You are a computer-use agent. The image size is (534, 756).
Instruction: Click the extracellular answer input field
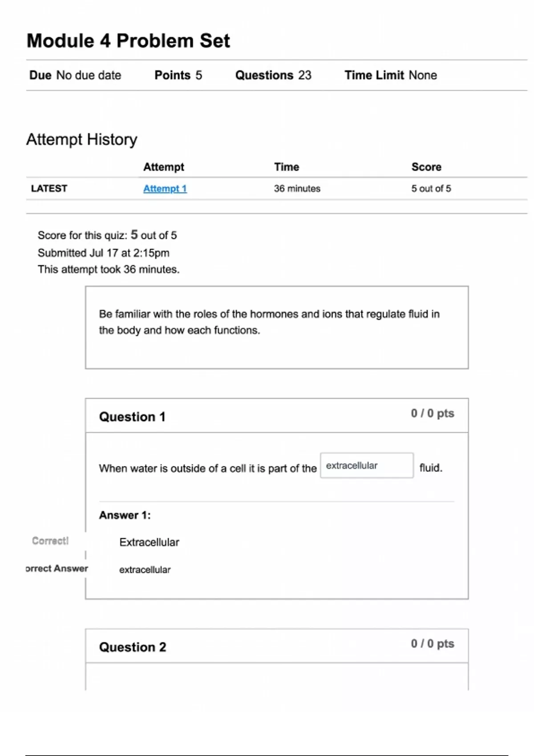click(367, 466)
